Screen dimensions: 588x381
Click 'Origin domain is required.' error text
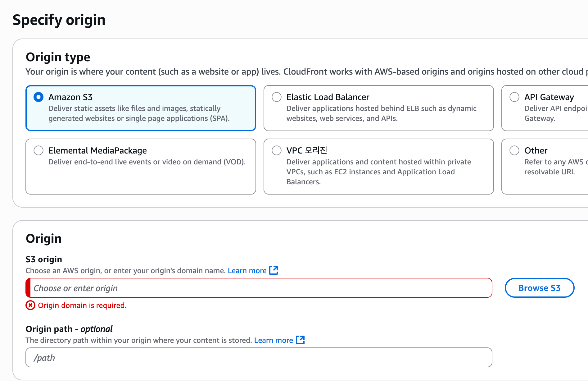coord(82,305)
